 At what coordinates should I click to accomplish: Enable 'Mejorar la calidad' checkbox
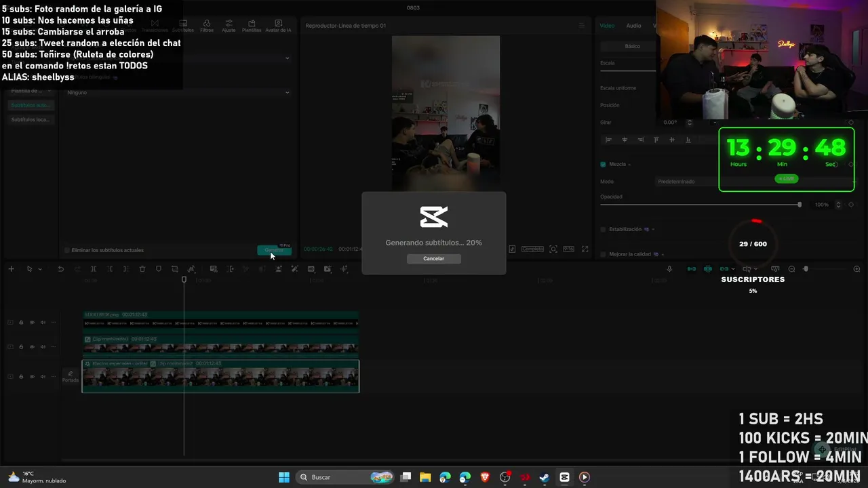[x=603, y=254]
